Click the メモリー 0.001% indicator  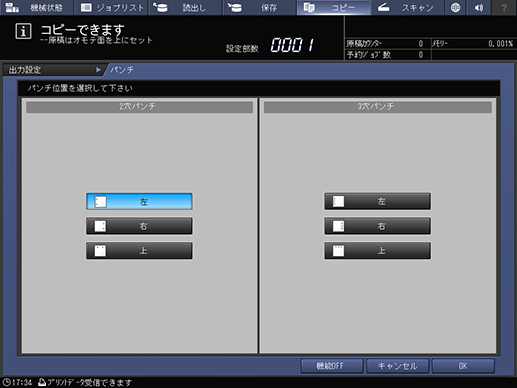(473, 44)
